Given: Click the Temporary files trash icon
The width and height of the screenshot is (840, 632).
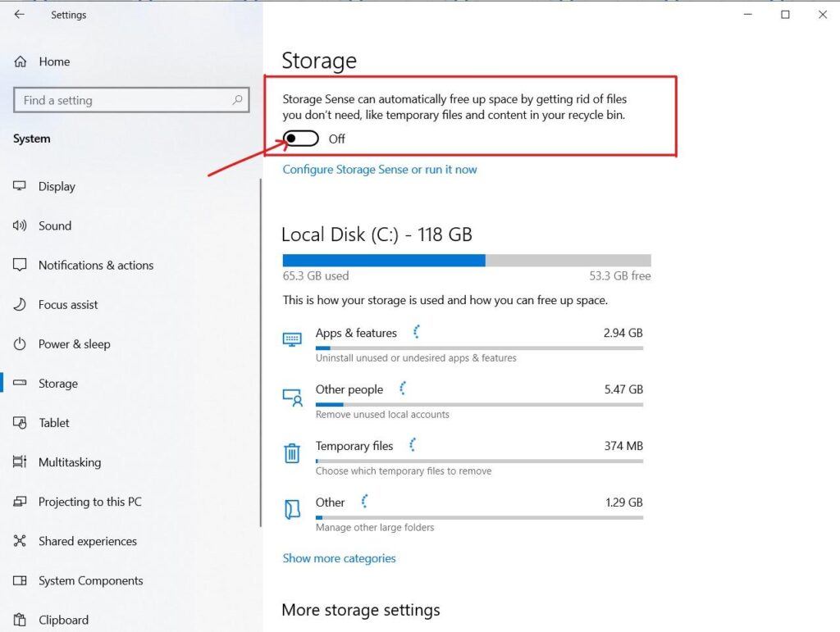Looking at the screenshot, I should click(x=292, y=452).
